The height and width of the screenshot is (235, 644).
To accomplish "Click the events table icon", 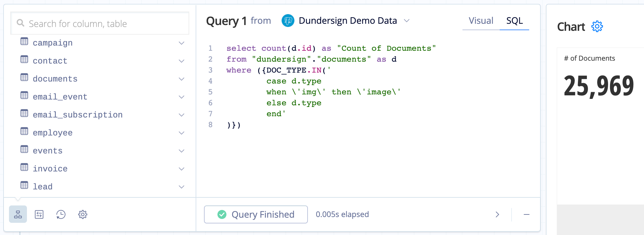I will point(24,149).
